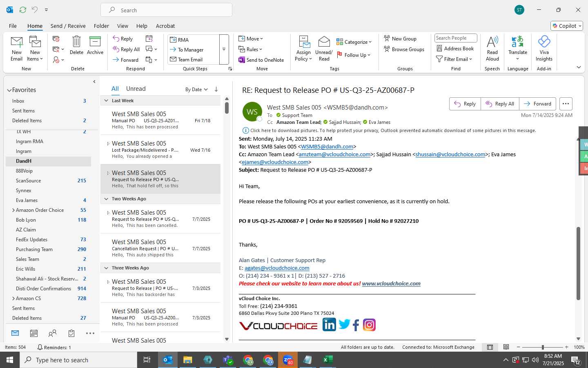Viewport: 588px width, 368px height.
Task: Reverse the message sort order arrow
Action: coord(216,89)
